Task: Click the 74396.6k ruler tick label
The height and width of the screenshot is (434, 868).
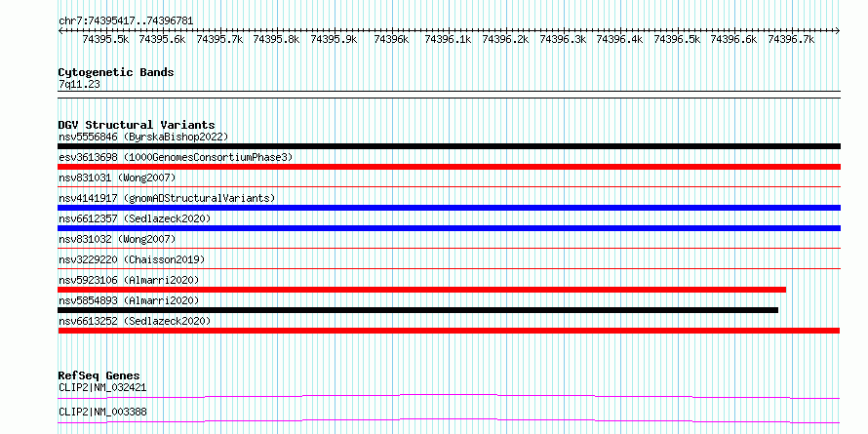Action: tap(733, 39)
